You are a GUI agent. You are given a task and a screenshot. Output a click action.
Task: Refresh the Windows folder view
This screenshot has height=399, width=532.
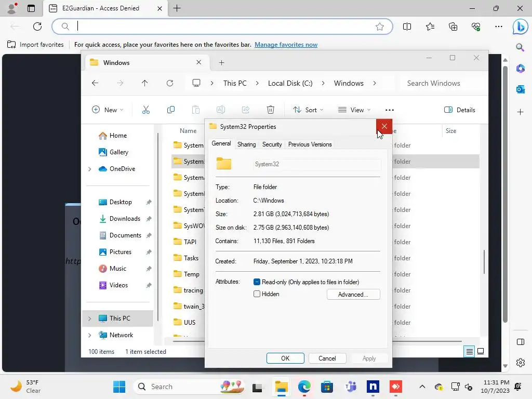[170, 83]
